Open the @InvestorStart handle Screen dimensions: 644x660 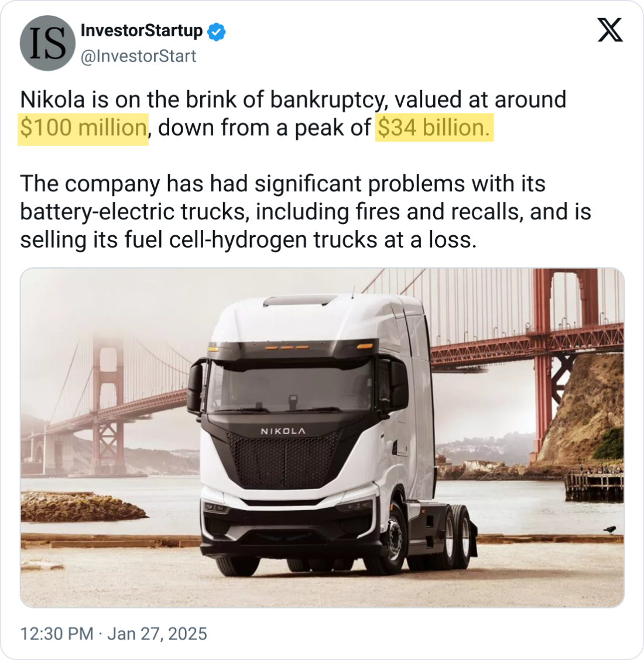pos(138,56)
